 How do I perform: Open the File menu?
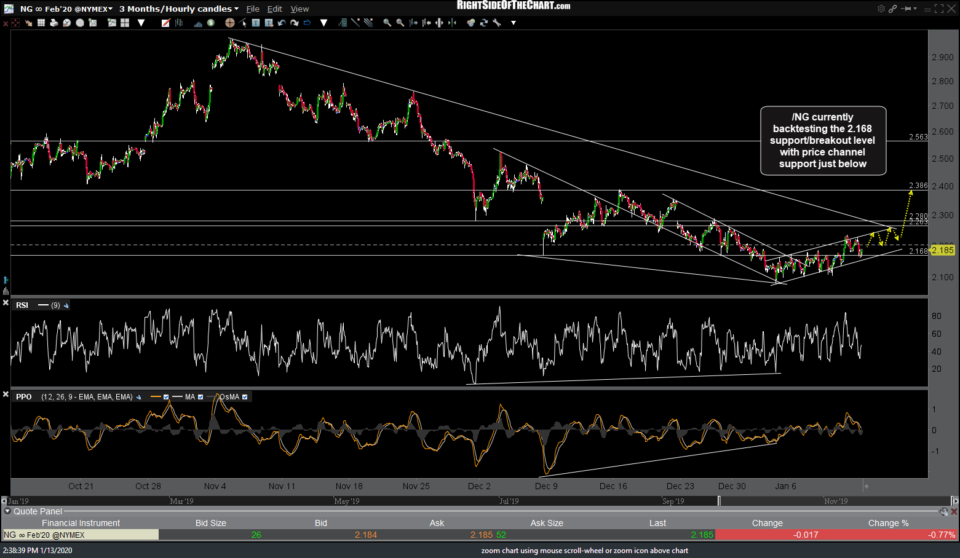click(x=255, y=9)
